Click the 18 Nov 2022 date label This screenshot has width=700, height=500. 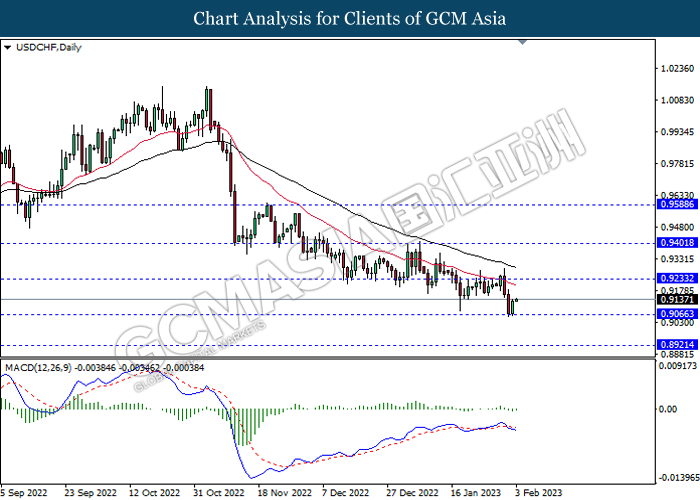coord(284,493)
